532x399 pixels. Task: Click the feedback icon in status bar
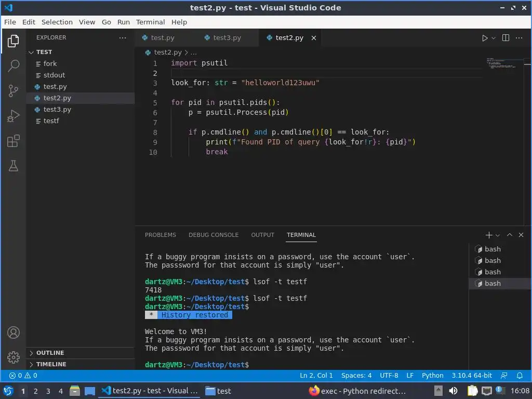(x=504, y=375)
